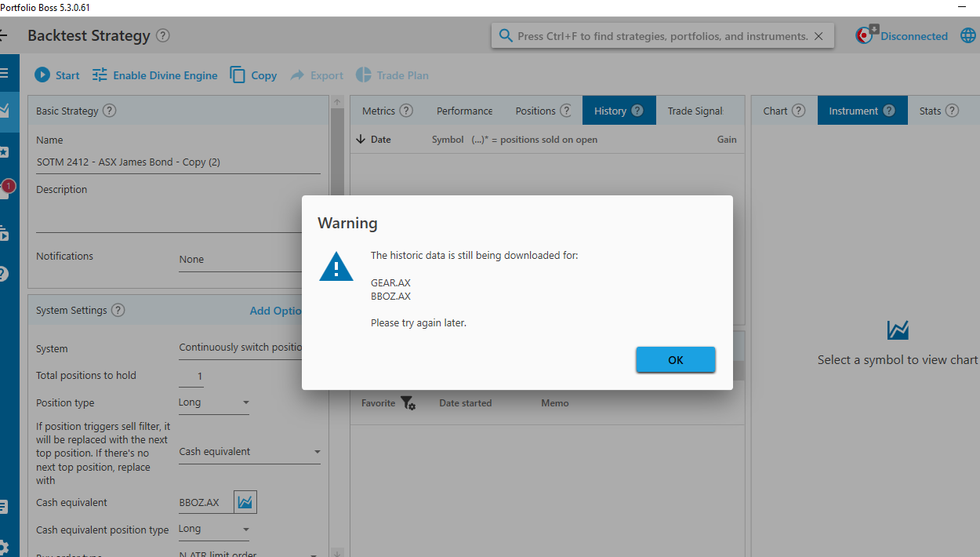
Task: Expand Cash equivalent position type dropdown
Action: 245,530
